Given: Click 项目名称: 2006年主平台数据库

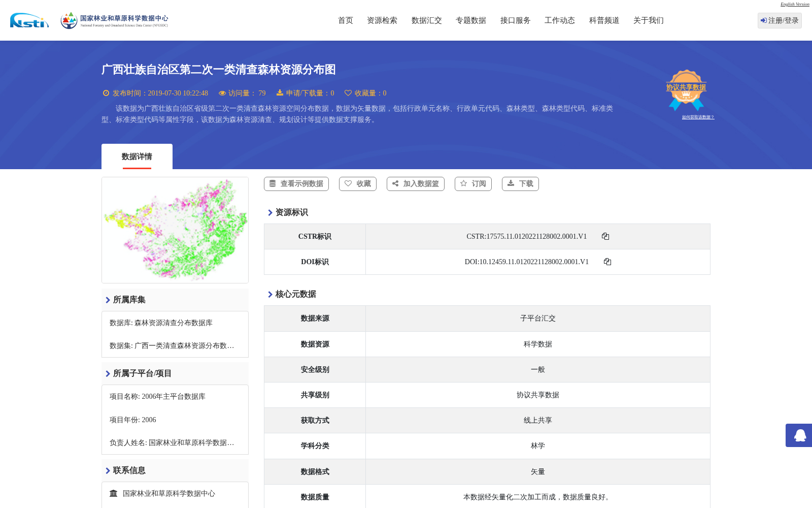Looking at the screenshot, I should coord(157,396).
